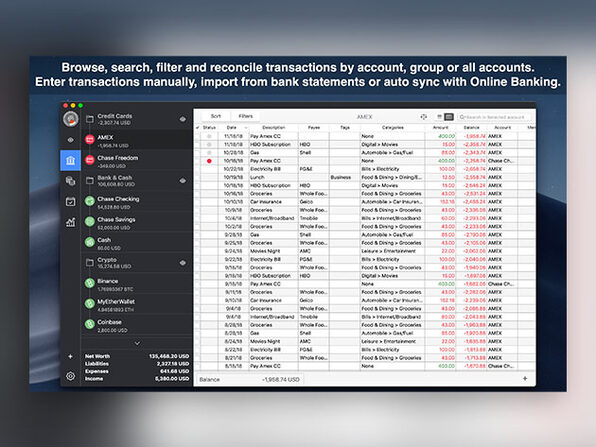596x447 pixels.
Task: Open the Sort tab
Action: (x=216, y=116)
